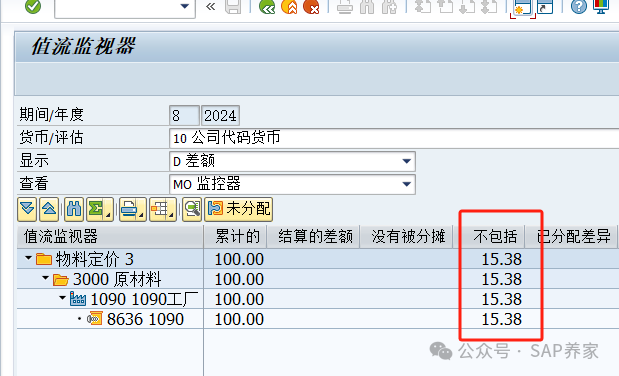Click the Find binoculars icon in the tree toolbar

74,209
